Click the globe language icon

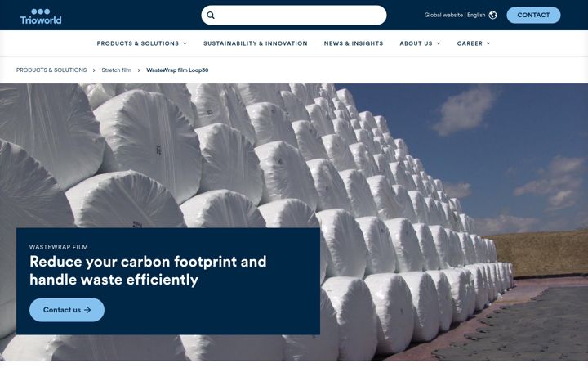pos(492,15)
